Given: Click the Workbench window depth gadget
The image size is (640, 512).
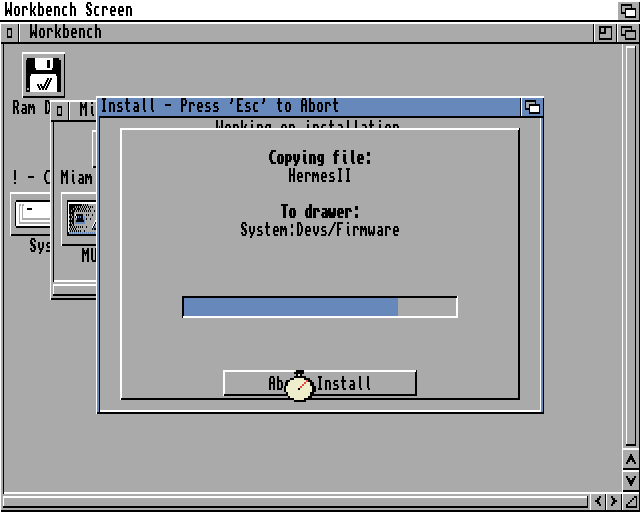Looking at the screenshot, I should [x=628, y=33].
